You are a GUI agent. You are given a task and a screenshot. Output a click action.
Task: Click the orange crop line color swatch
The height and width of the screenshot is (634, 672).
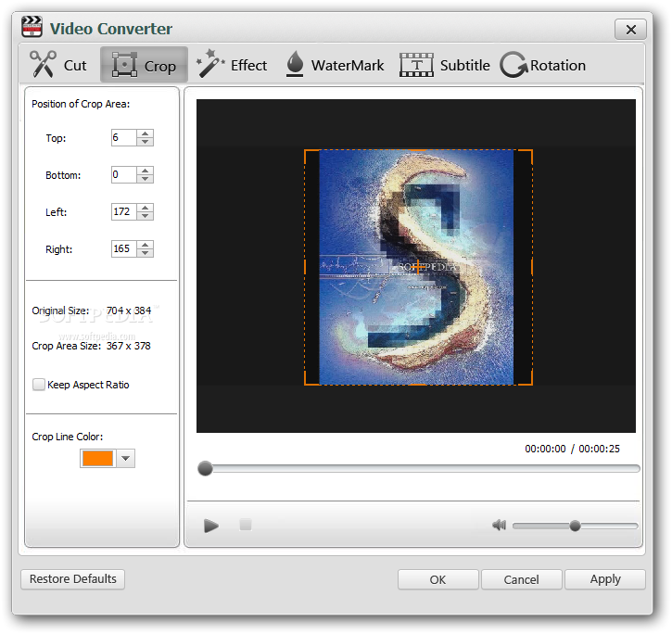(97, 458)
